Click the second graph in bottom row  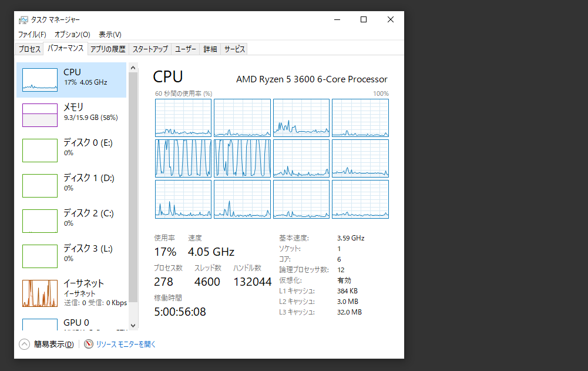(242, 199)
